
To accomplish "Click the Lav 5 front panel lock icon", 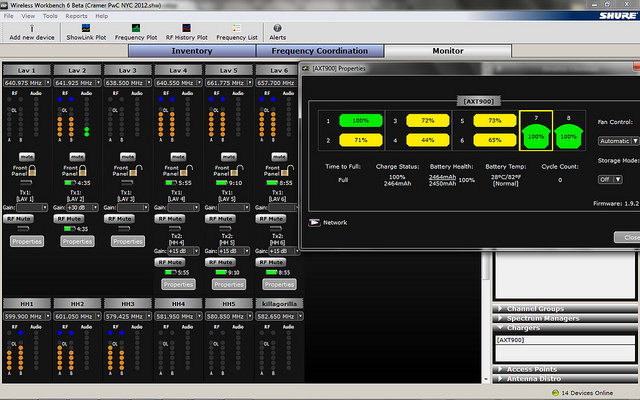I will [236, 170].
